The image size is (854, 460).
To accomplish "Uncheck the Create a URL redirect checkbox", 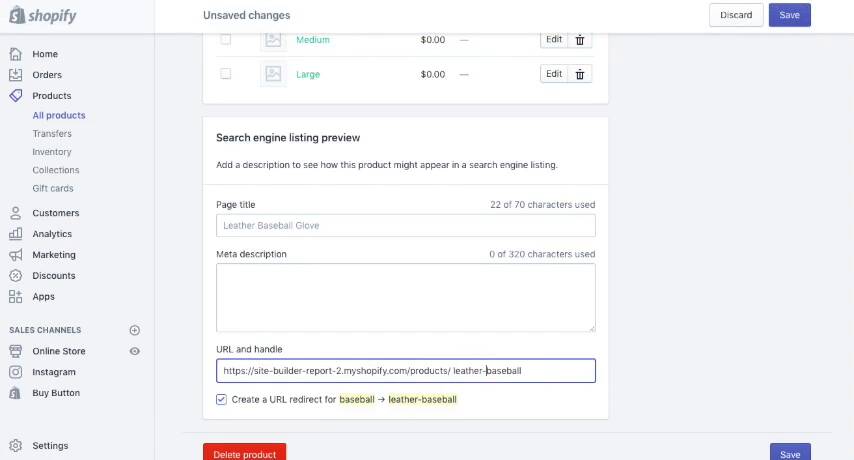I will coord(221,399).
